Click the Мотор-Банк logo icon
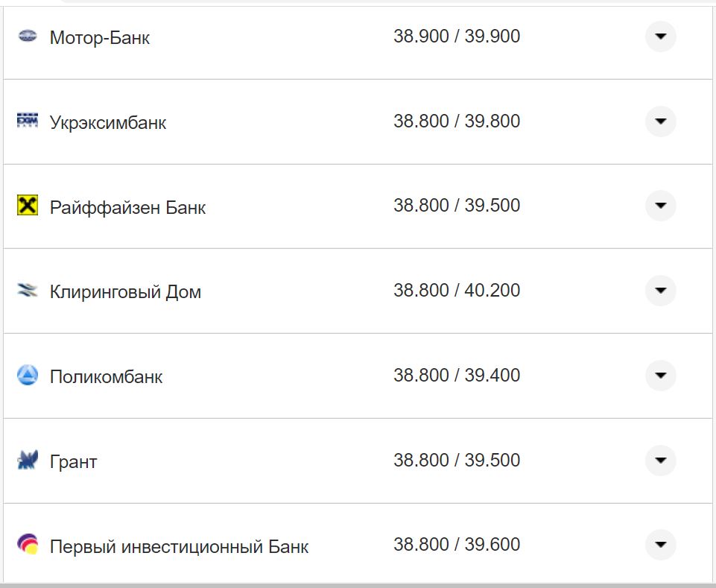 pos(28,37)
